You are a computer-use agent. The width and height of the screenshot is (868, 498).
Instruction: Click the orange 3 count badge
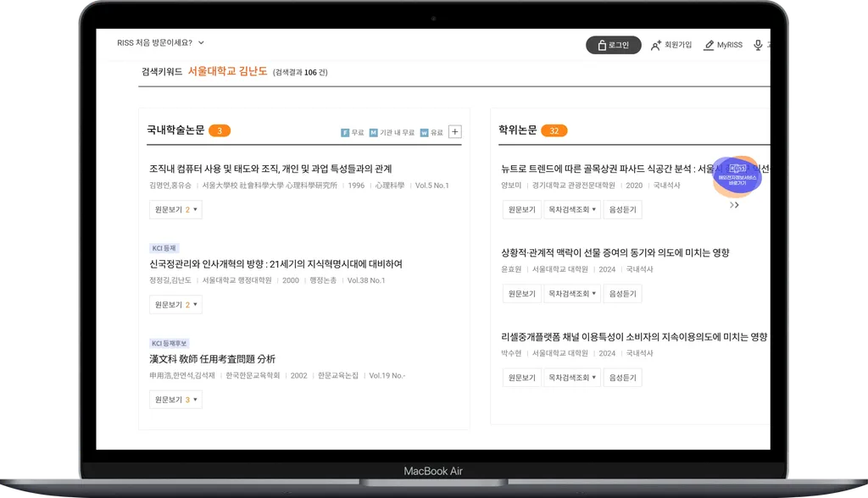click(x=220, y=130)
